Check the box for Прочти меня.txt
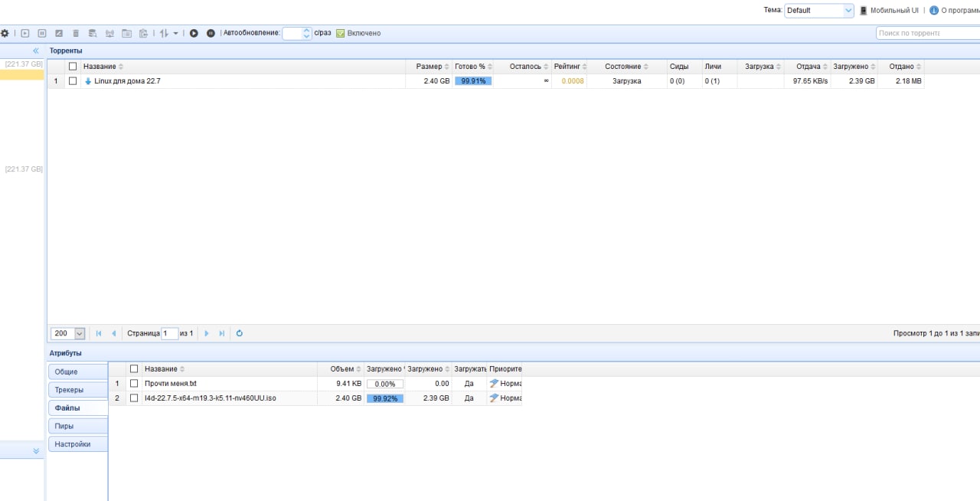 pos(134,383)
